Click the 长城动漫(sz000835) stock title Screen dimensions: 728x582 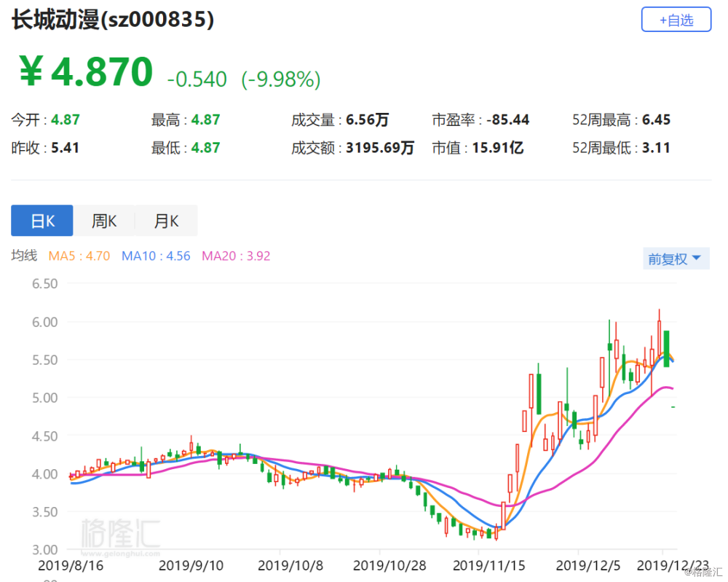(113, 20)
